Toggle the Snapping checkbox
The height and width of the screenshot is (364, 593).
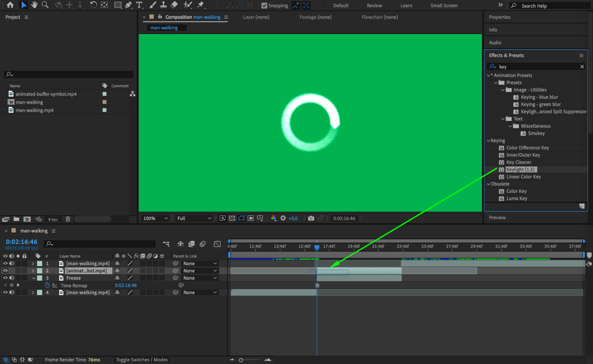264,5
